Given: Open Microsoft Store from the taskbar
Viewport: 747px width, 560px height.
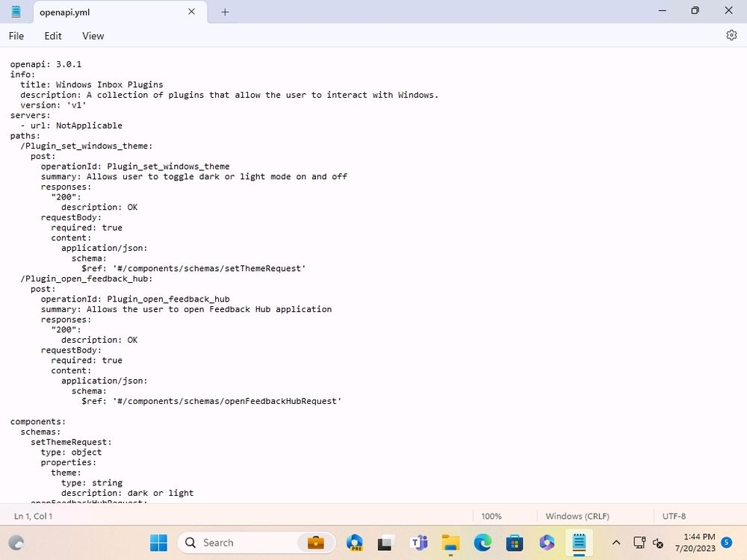Looking at the screenshot, I should pos(515,542).
